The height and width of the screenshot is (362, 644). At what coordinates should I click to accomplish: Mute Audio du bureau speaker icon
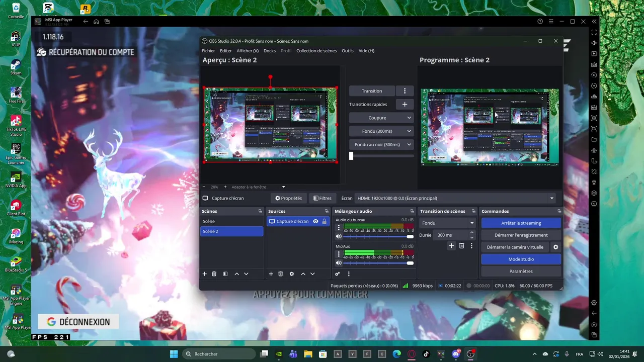tap(339, 236)
